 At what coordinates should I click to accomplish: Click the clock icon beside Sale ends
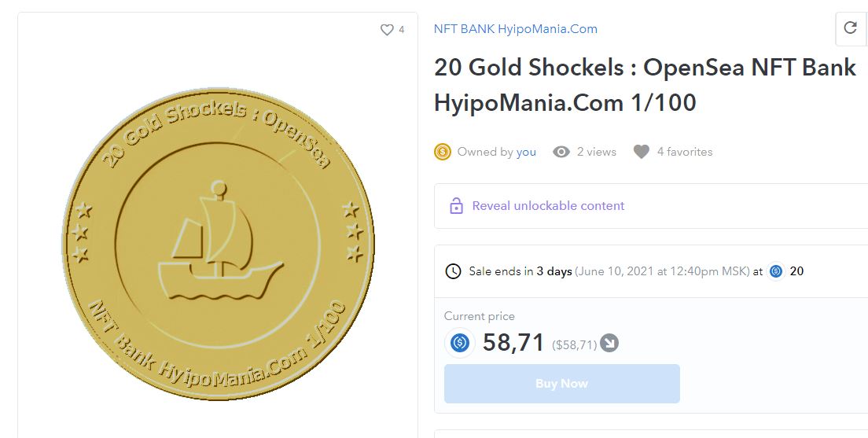(454, 272)
